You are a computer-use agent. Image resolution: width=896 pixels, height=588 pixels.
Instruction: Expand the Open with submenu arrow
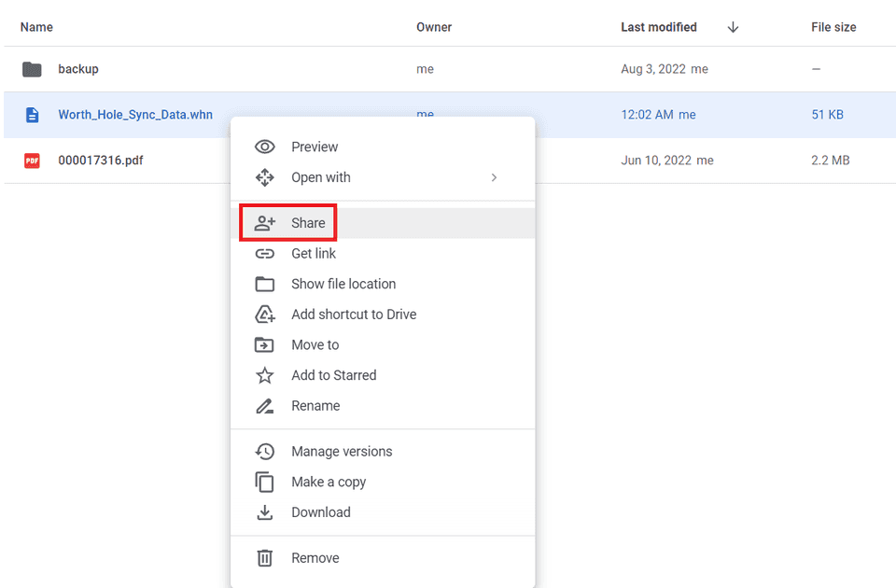tap(494, 177)
